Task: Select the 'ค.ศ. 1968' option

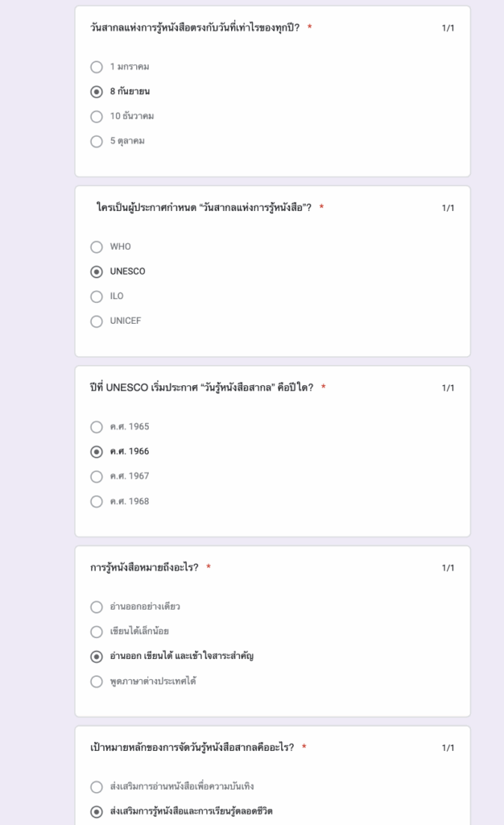Action: [97, 502]
